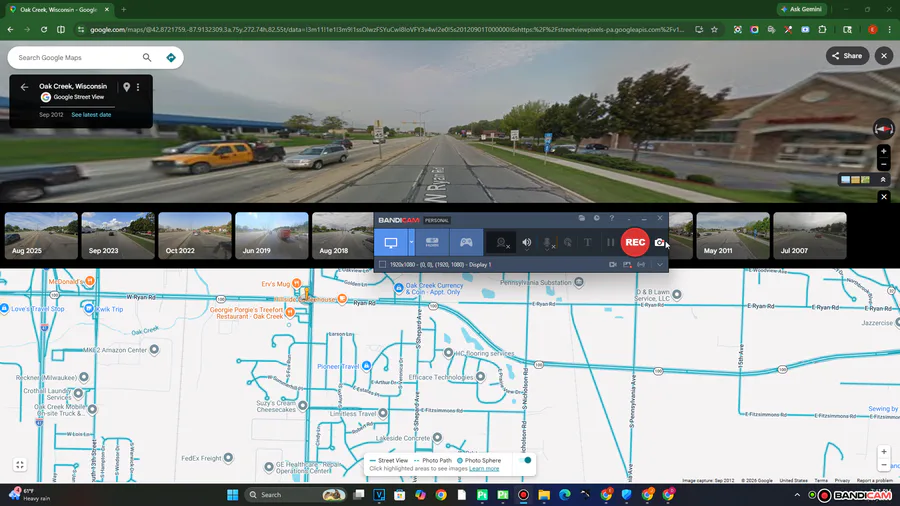This screenshot has height=506, width=900.
Task: Select Aug 2025 Street View thumbnail
Action: click(x=41, y=236)
